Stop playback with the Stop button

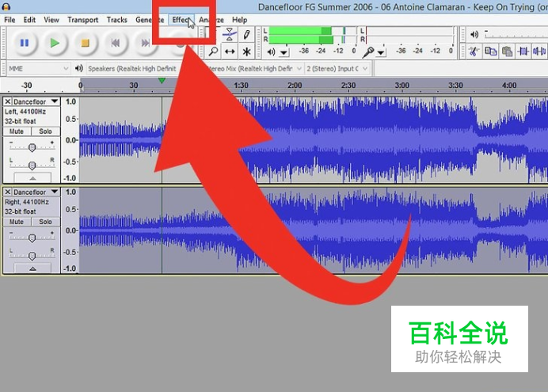coord(85,43)
